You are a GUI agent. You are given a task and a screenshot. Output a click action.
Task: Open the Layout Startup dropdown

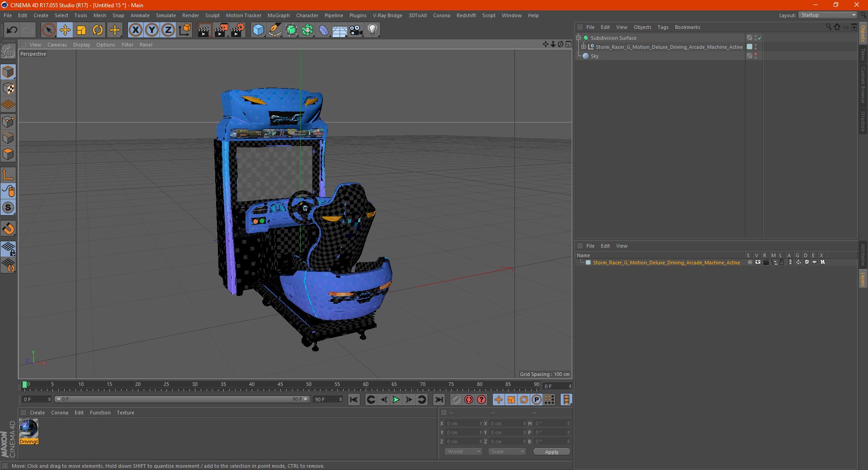pos(828,15)
